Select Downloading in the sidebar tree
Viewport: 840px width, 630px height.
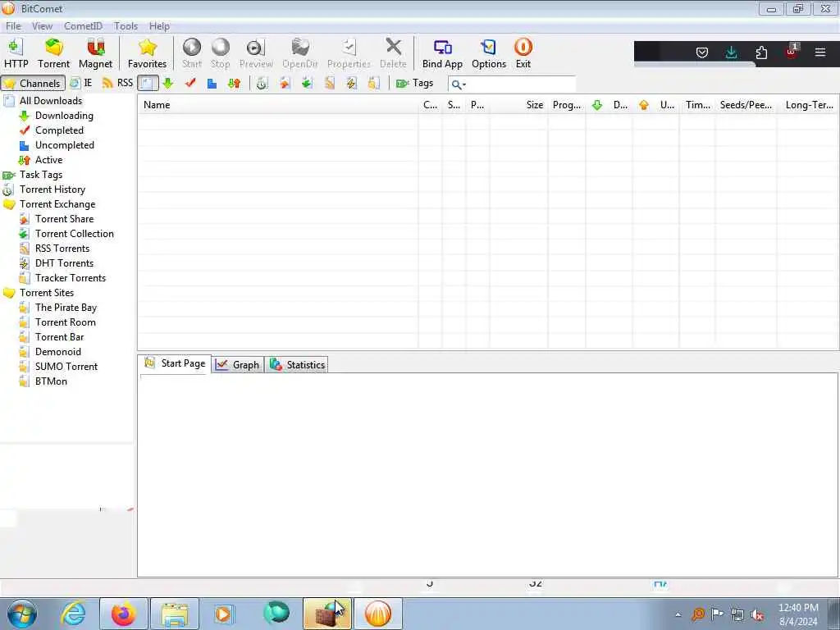pyautogui.click(x=64, y=116)
